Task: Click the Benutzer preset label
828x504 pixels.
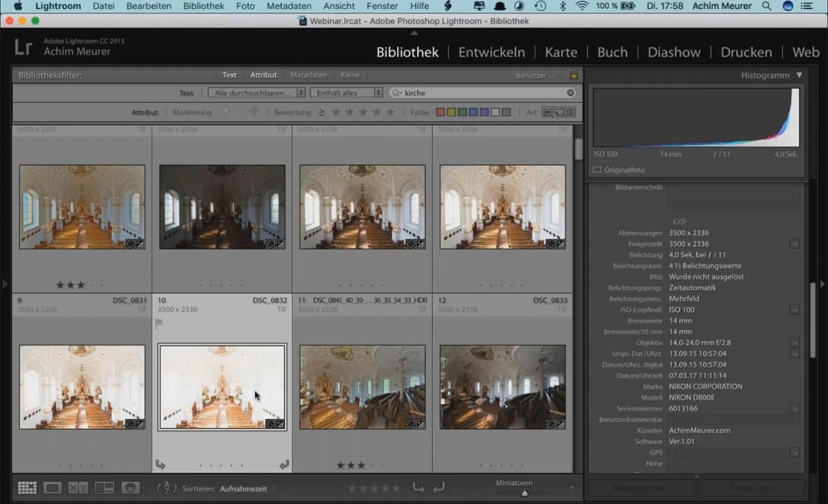Action: [x=535, y=75]
